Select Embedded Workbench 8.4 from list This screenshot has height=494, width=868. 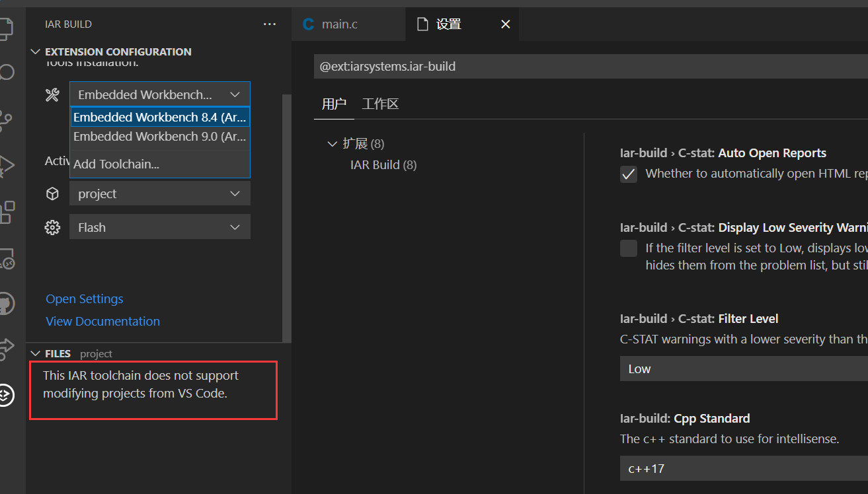[x=160, y=117]
